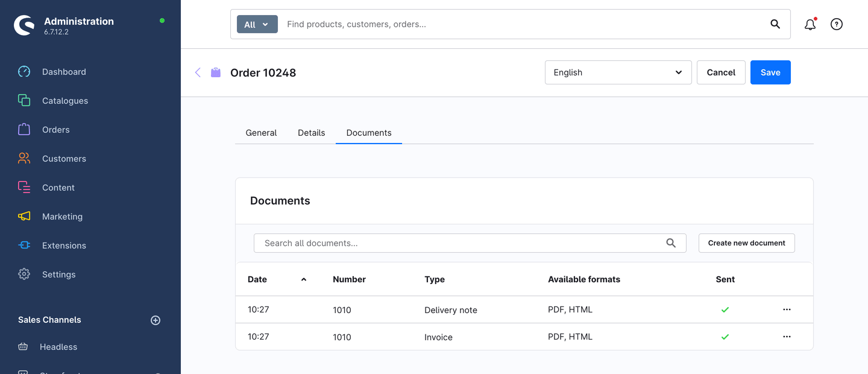This screenshot has width=868, height=374.
Task: Click the Sent column header
Action: pos(725,279)
